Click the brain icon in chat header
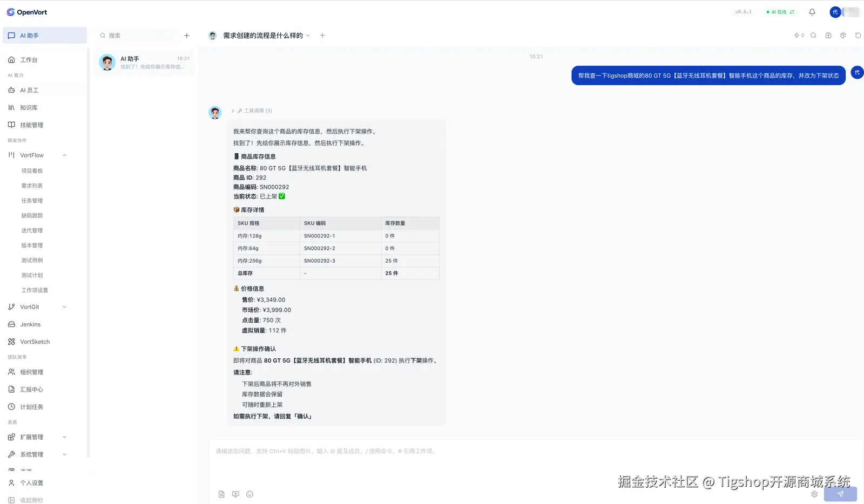The height and width of the screenshot is (504, 864). click(828, 36)
